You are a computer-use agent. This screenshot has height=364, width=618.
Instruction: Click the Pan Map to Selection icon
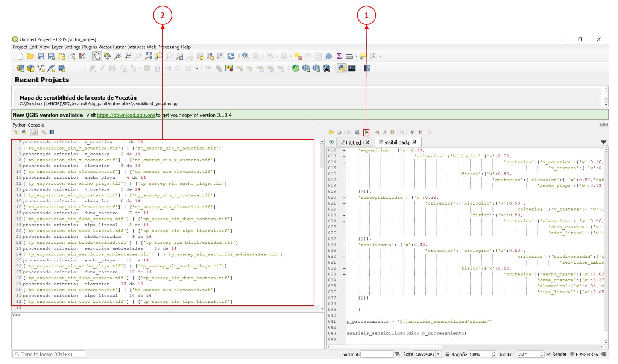[x=107, y=56]
